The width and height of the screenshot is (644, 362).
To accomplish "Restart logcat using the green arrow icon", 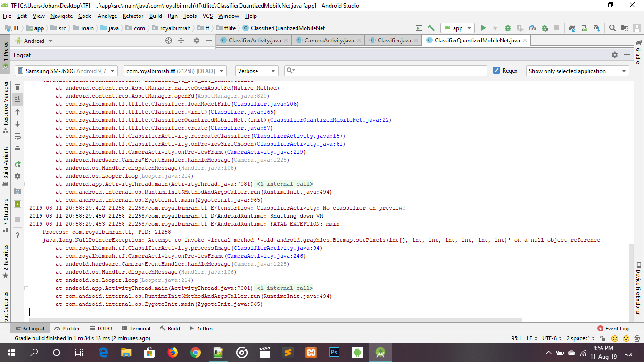I will click(17, 165).
